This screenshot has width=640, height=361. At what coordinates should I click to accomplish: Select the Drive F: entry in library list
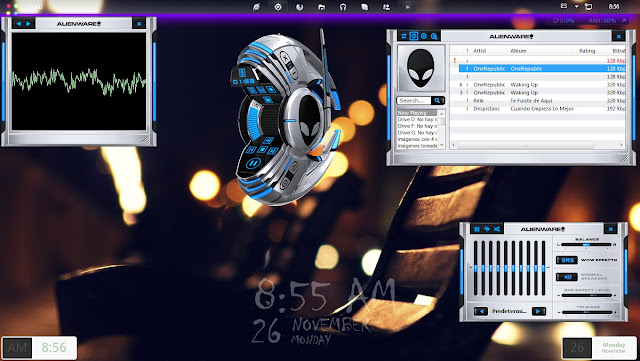click(x=417, y=126)
